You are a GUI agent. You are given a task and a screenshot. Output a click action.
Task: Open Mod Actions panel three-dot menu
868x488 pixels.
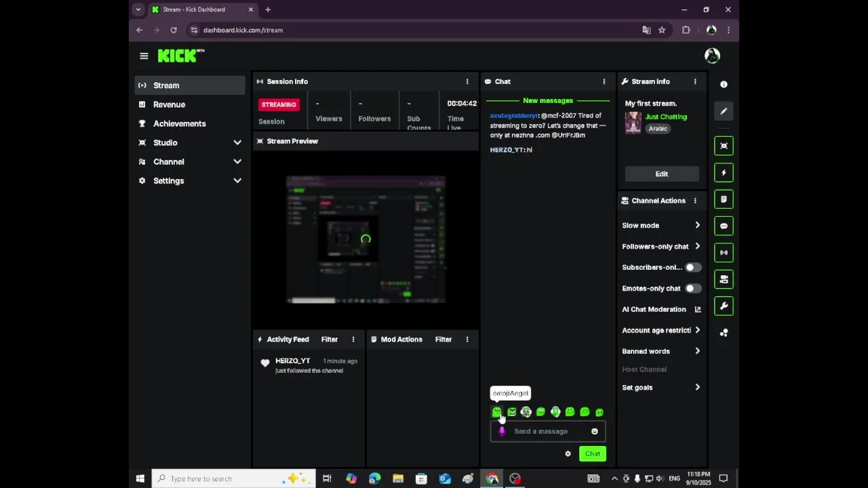[x=467, y=340]
